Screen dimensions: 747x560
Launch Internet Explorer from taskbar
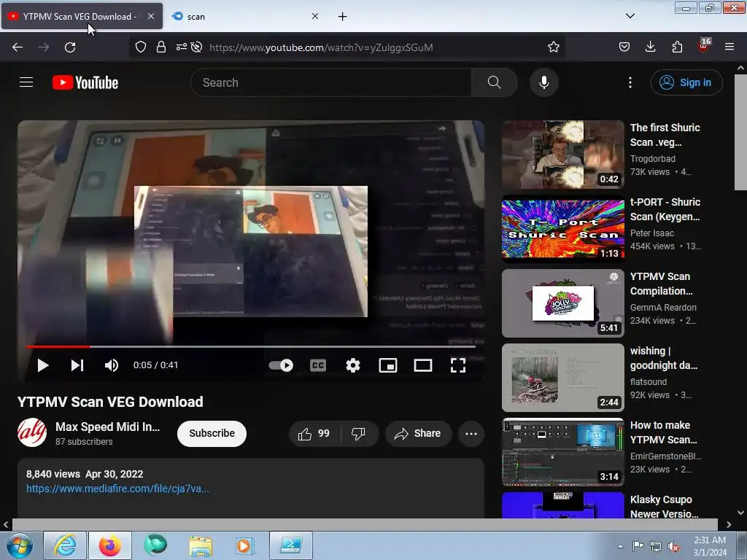pos(65,545)
